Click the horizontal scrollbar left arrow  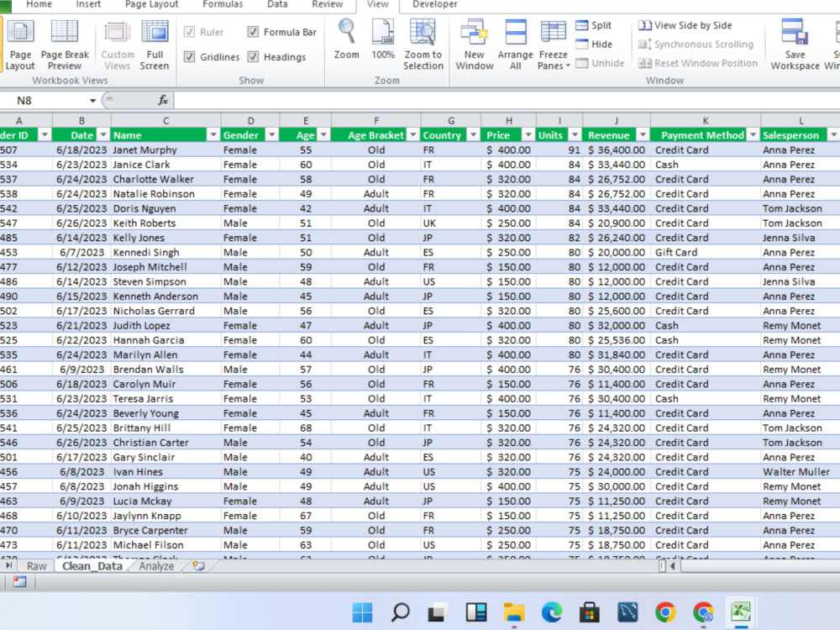[x=672, y=565]
